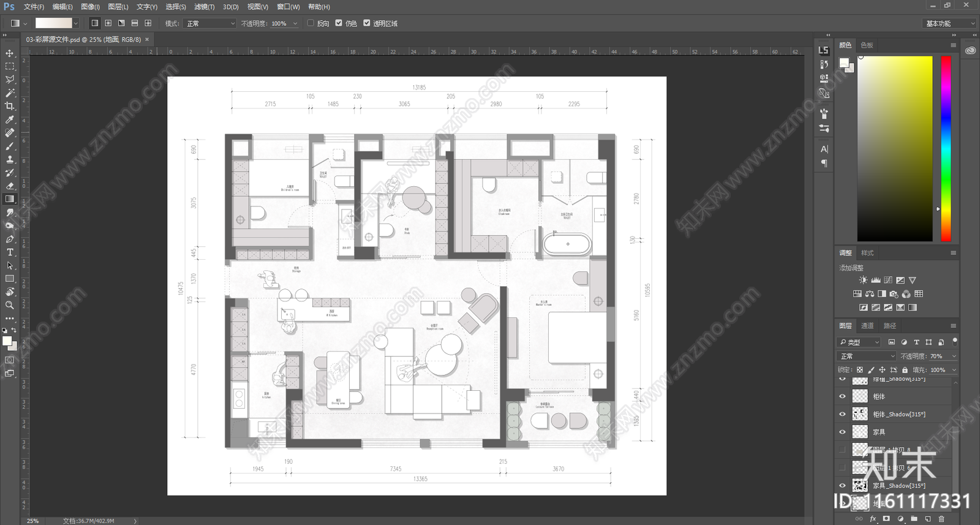Add a Levels adjustment
980x525 pixels.
coord(875,280)
